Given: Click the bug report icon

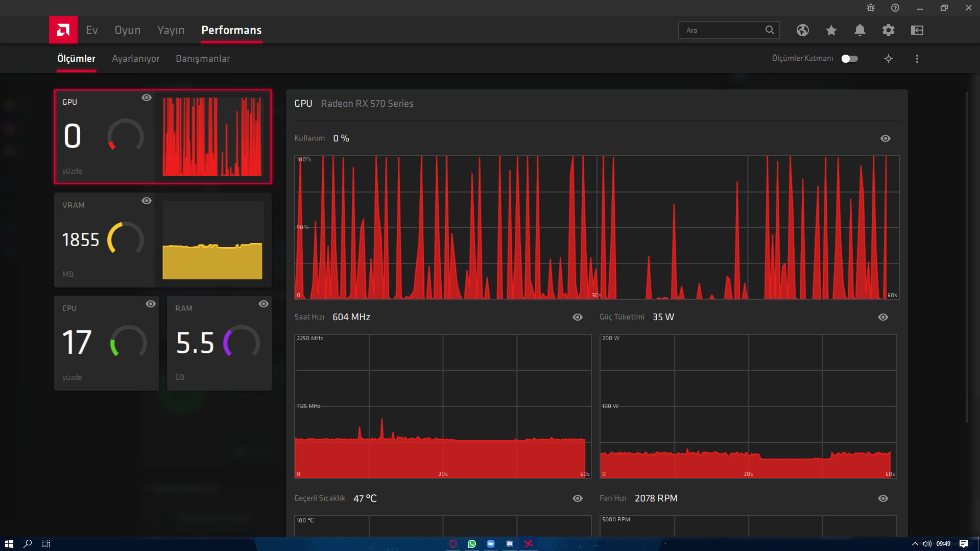Looking at the screenshot, I should (871, 8).
